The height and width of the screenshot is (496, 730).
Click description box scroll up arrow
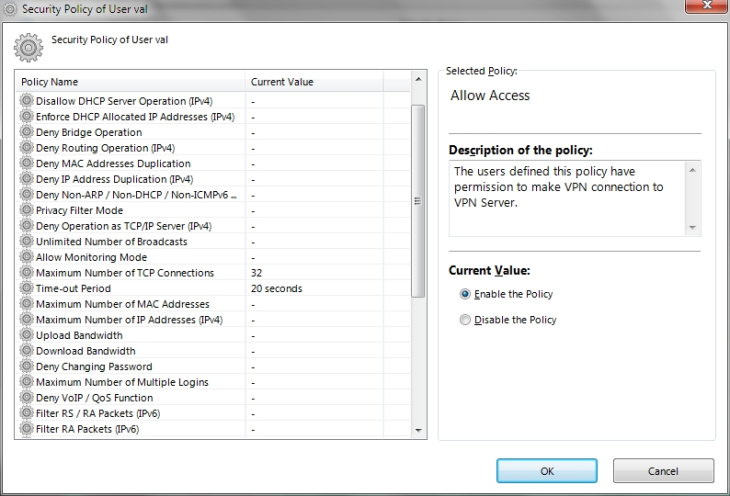(692, 170)
